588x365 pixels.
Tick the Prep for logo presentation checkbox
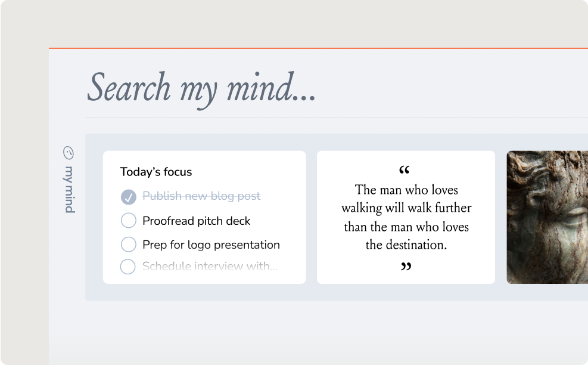pos(128,245)
